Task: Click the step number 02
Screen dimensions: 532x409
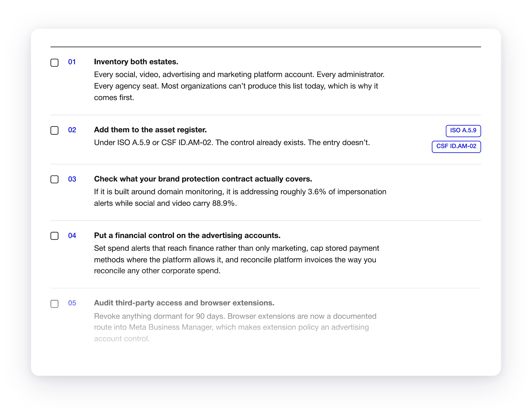Action: (72, 130)
